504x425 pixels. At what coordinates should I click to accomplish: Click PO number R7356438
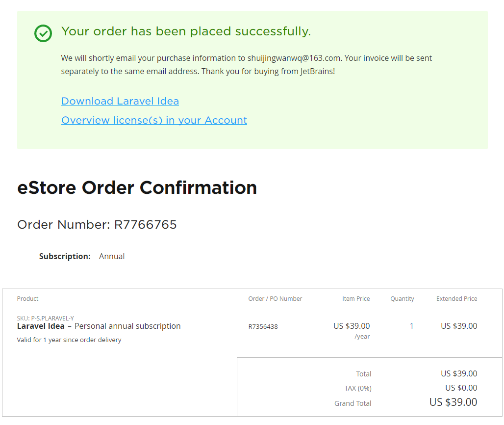263,326
